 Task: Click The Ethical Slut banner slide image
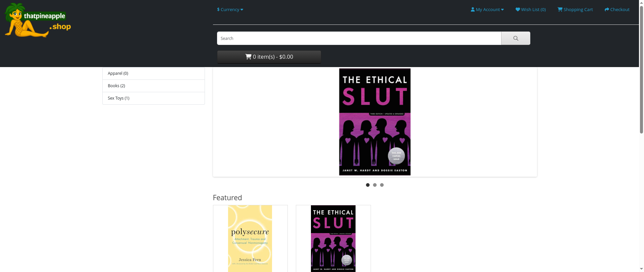[375, 122]
